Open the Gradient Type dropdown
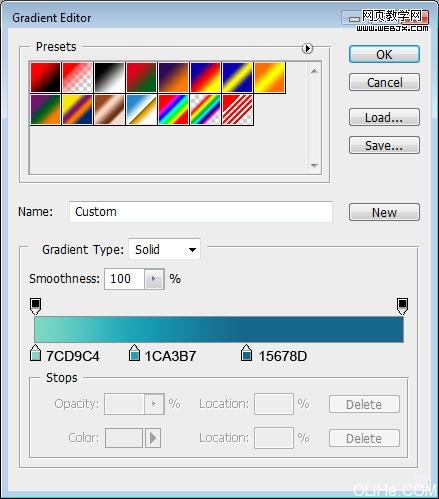Image resolution: width=439 pixels, height=499 pixels. tap(164, 249)
